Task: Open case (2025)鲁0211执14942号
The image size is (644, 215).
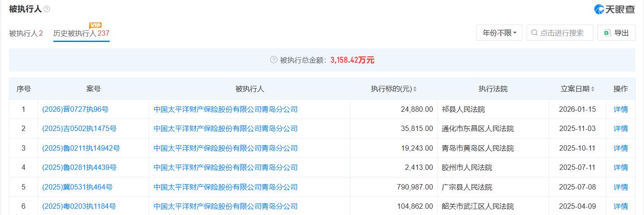Action: (81, 148)
